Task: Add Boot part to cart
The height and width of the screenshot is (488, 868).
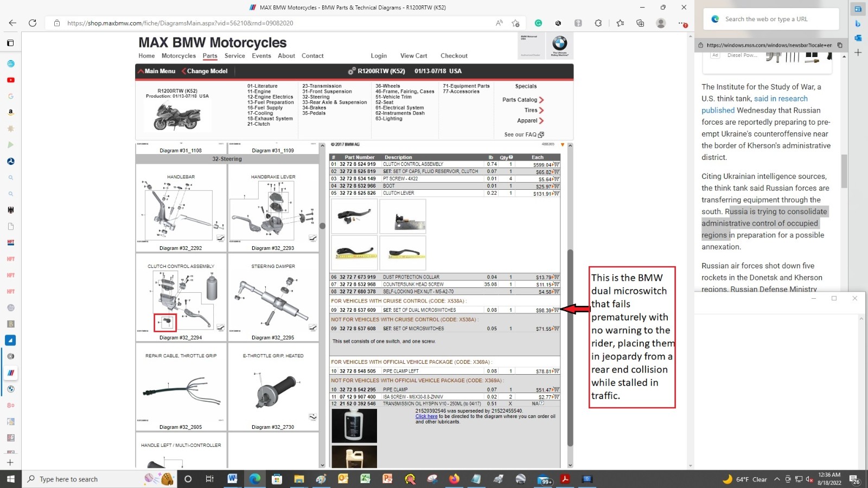Action: tap(556, 186)
